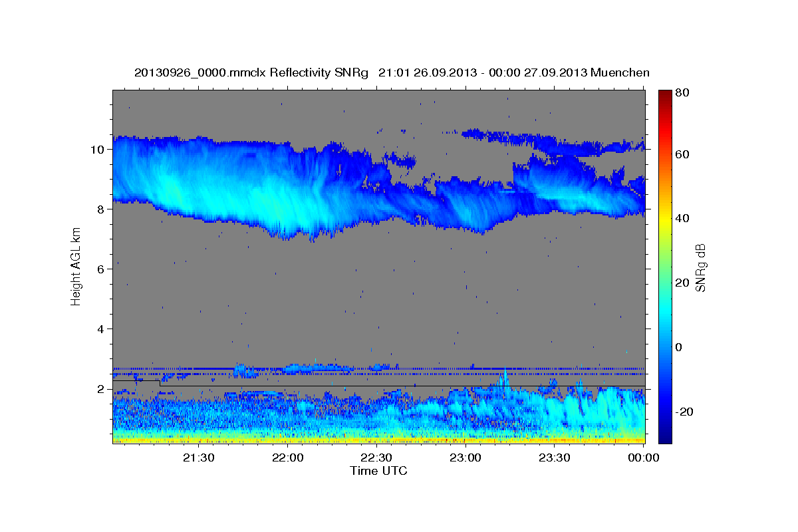Click the height tick label 2
Screen dimensions: 798x532
(102, 389)
